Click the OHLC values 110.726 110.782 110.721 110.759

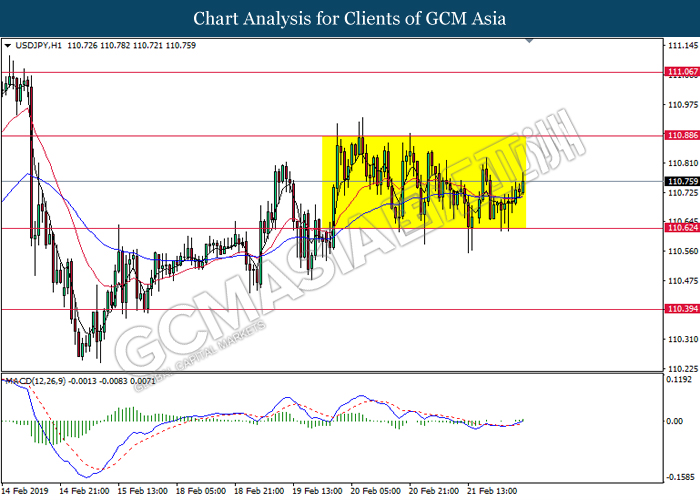pos(132,46)
